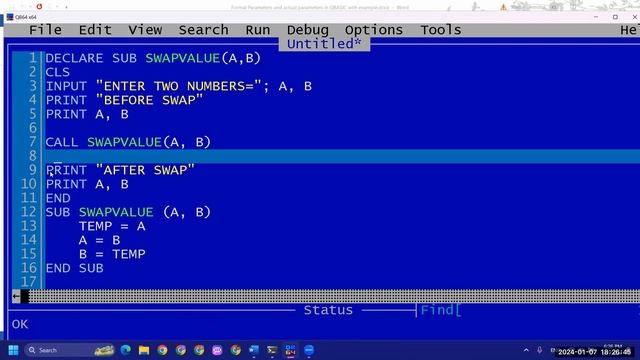Click the CALL SWAPVALUE(A, B) line
The image size is (640, 360).
pos(128,142)
